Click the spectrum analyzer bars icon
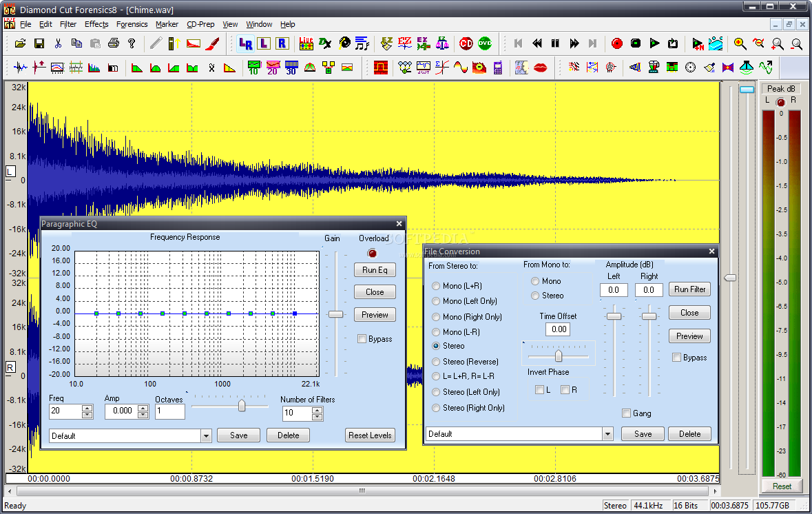This screenshot has height=514, width=812. point(94,68)
